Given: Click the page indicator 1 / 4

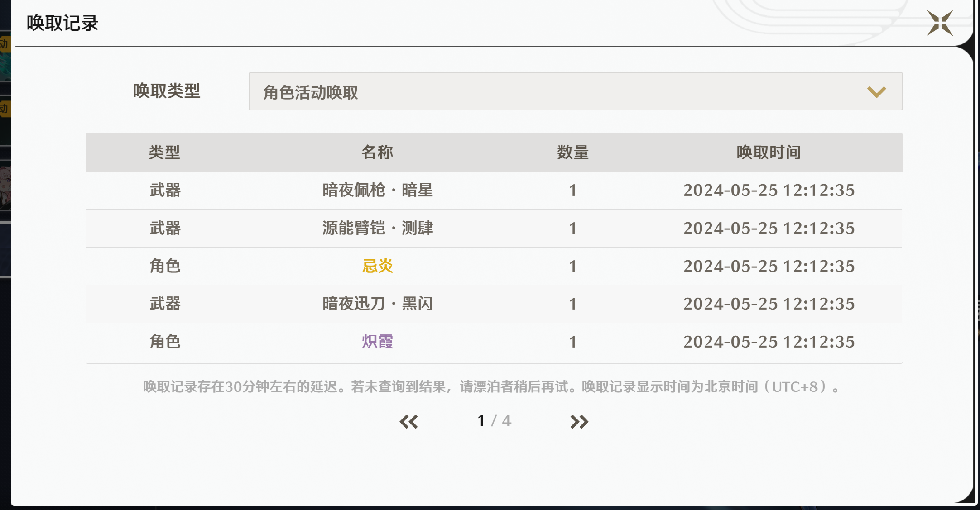Looking at the screenshot, I should pos(494,421).
